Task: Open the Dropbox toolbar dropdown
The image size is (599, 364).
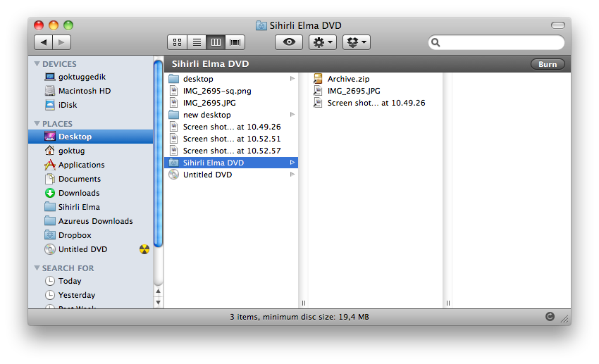Action: [356, 42]
